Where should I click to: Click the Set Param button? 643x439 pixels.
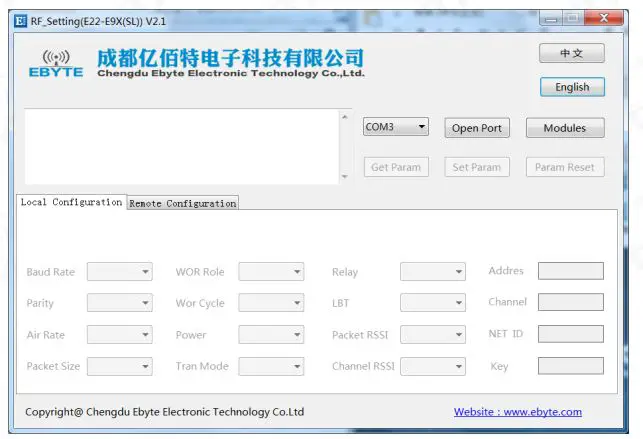click(477, 167)
